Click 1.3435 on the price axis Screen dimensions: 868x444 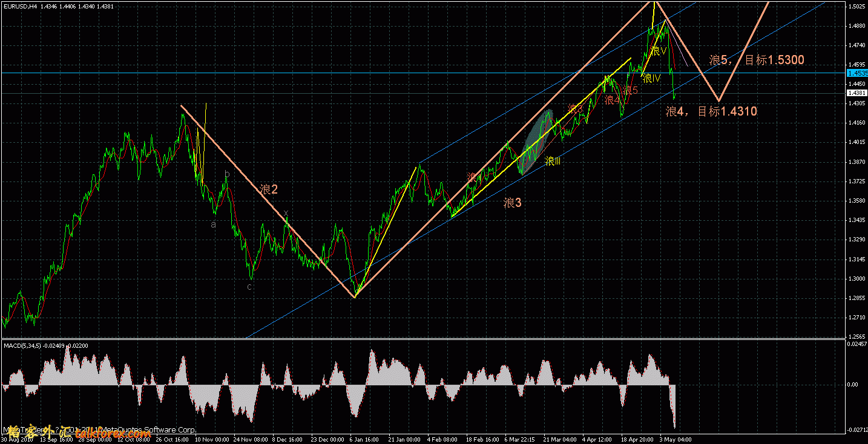(x=856, y=221)
